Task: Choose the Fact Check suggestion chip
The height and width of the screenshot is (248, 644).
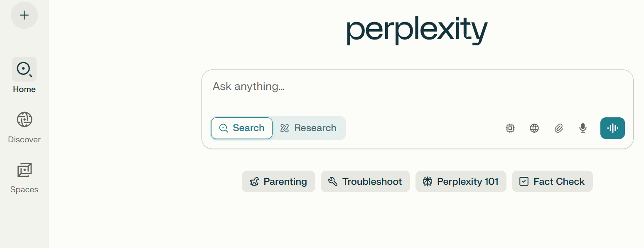Action: point(552,181)
